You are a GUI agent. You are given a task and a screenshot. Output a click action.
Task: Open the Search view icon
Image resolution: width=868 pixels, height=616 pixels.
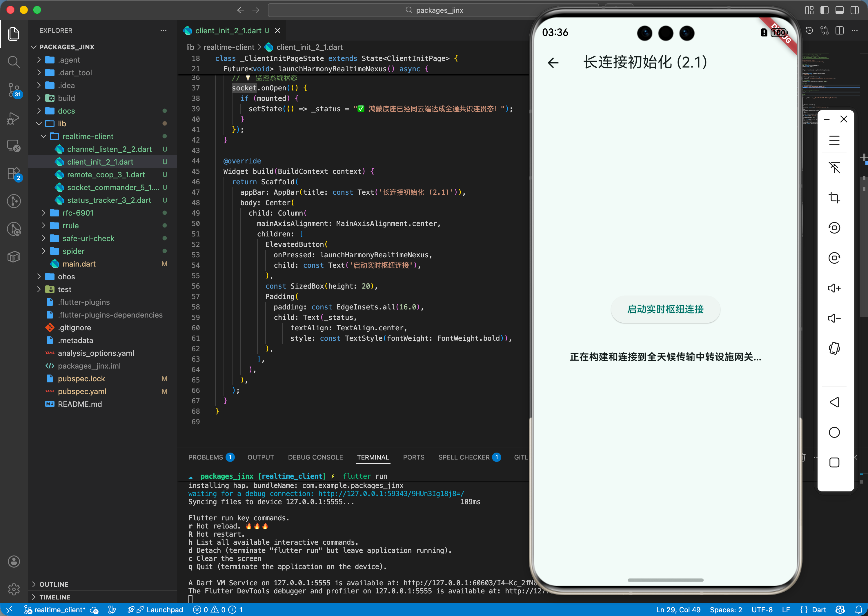click(14, 62)
